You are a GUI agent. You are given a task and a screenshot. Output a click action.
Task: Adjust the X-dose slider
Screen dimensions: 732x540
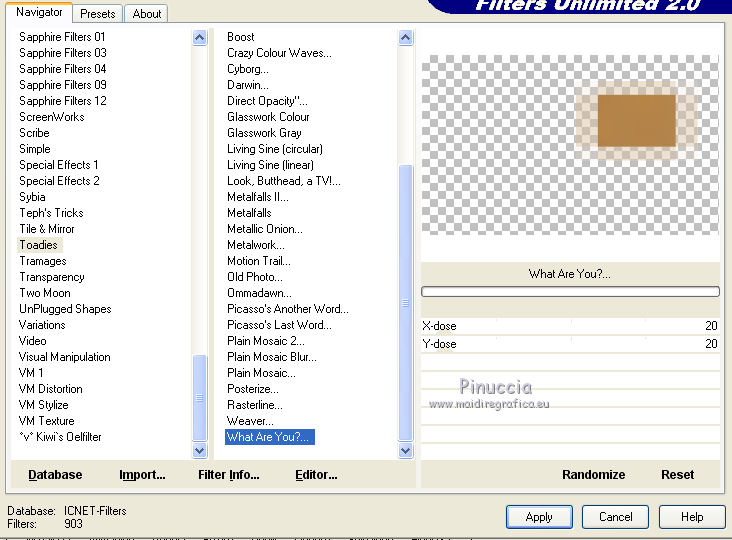(x=570, y=326)
